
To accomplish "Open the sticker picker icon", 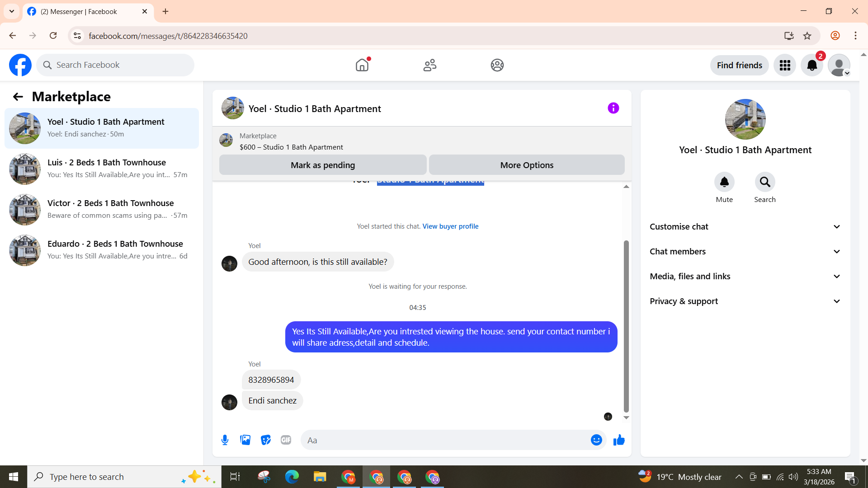I will click(x=266, y=440).
